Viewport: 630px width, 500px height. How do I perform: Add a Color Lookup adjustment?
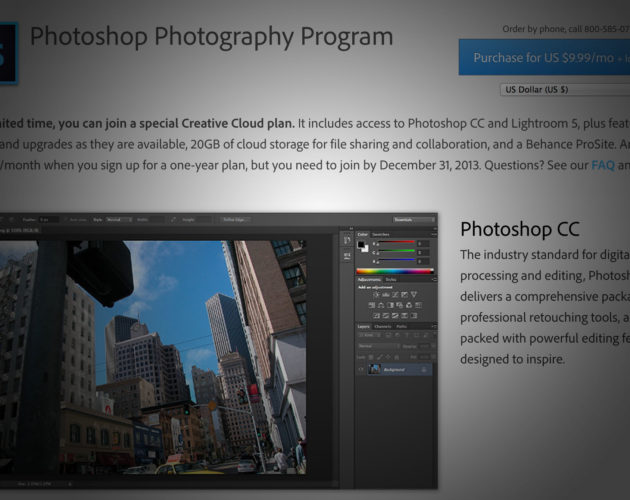(x=419, y=305)
